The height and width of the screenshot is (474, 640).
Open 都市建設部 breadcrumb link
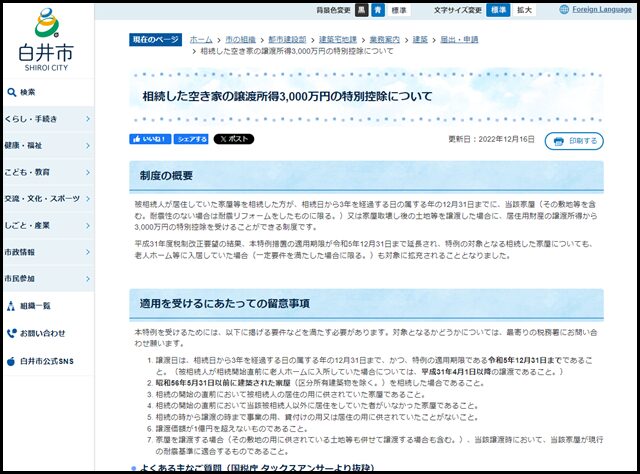click(x=287, y=40)
